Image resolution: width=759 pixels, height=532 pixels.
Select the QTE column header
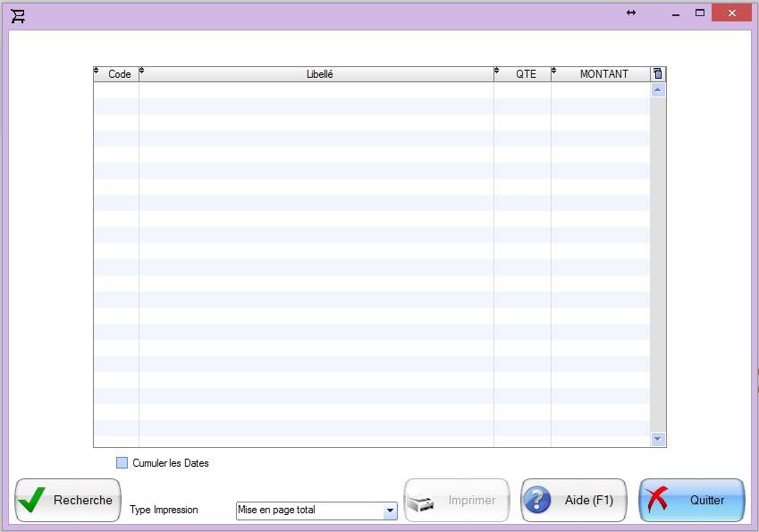coord(527,74)
